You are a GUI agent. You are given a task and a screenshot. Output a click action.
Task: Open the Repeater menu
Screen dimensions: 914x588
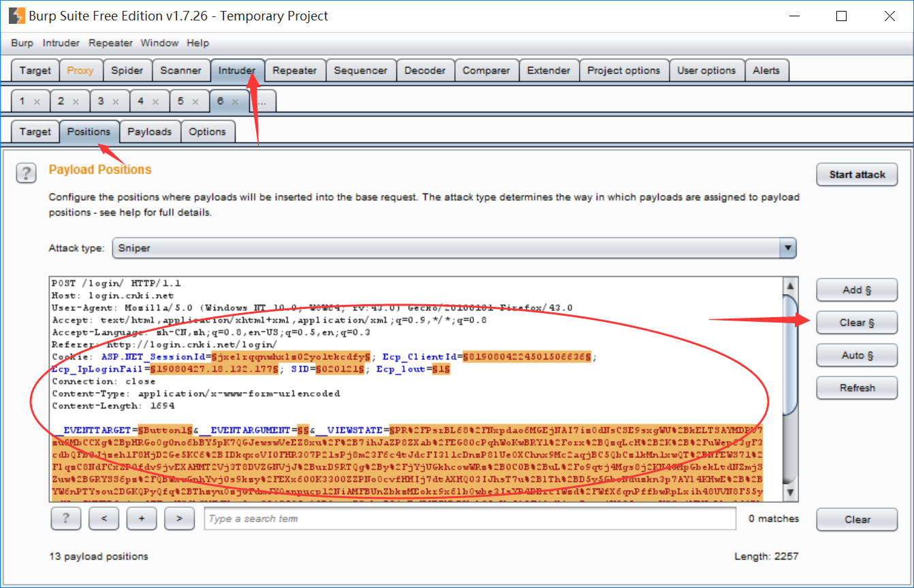tap(110, 43)
